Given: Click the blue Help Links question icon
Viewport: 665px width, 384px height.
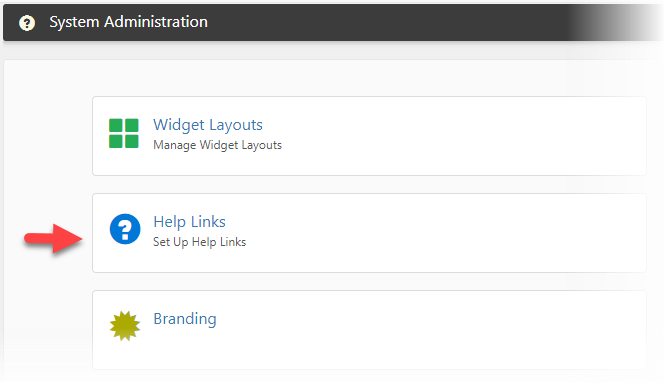Looking at the screenshot, I should 125,229.
